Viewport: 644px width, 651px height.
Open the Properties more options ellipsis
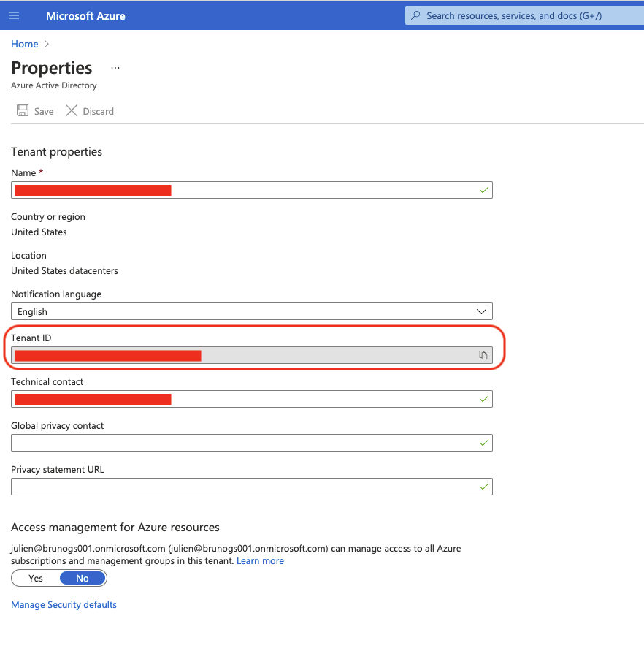pos(115,68)
